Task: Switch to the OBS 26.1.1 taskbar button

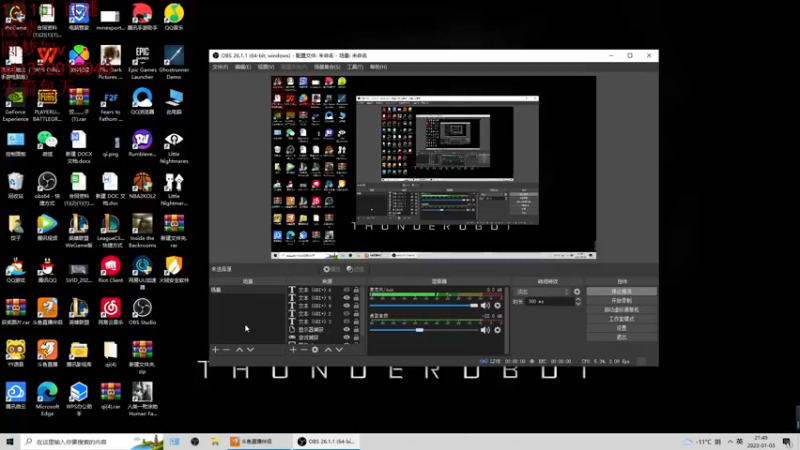Action: point(327,442)
